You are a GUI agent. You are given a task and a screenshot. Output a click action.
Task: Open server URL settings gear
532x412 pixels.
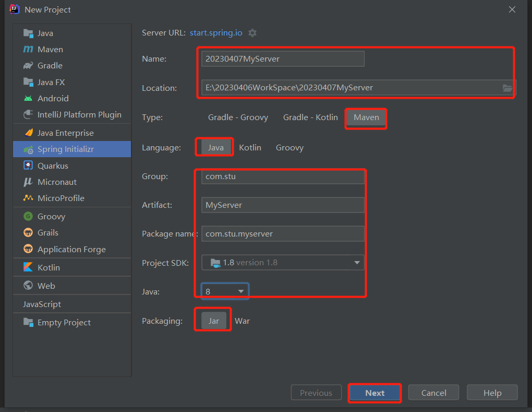252,33
